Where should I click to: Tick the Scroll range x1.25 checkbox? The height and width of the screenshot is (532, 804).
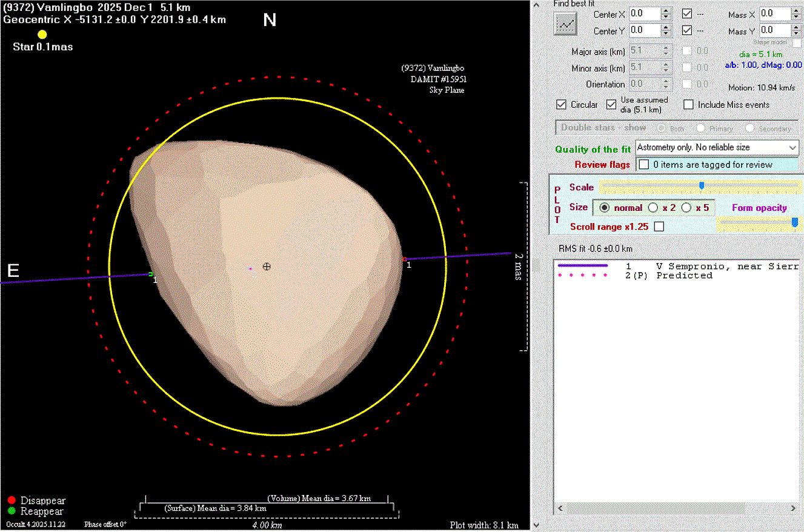coord(659,227)
